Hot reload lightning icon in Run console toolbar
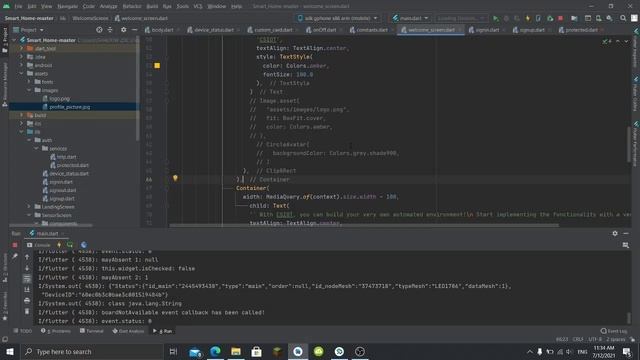This screenshot has width=640, height=360. click(59, 245)
